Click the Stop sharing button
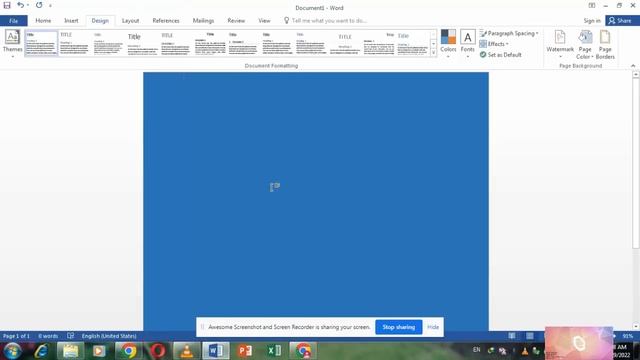The height and width of the screenshot is (360, 640). 398,327
